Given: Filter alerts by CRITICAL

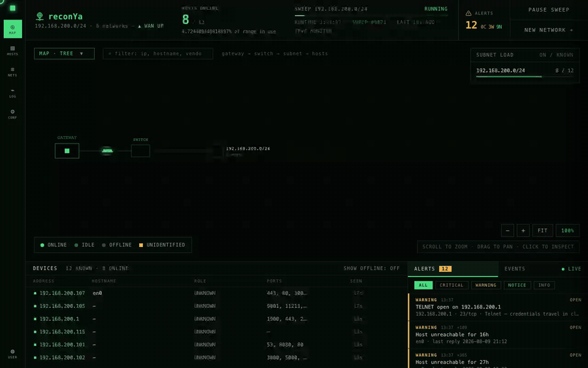Looking at the screenshot, I should click(451, 285).
